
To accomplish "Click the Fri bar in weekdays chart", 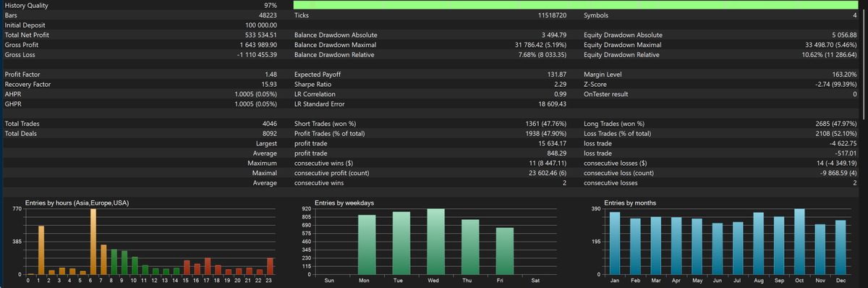I will 505,251.
